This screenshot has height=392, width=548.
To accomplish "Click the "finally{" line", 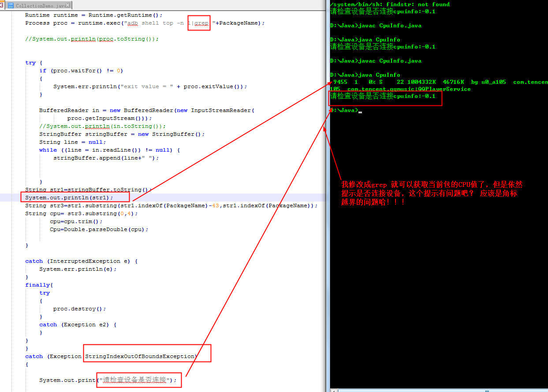I will [39, 285].
